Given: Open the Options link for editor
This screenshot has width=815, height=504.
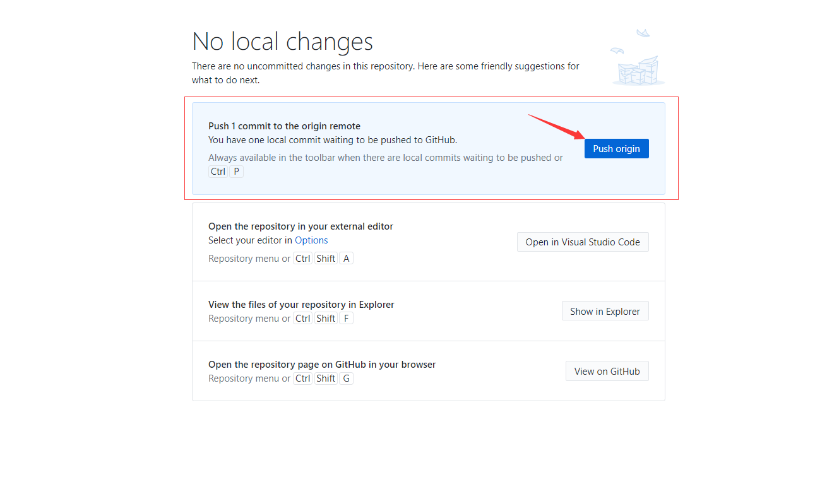Looking at the screenshot, I should coord(311,240).
